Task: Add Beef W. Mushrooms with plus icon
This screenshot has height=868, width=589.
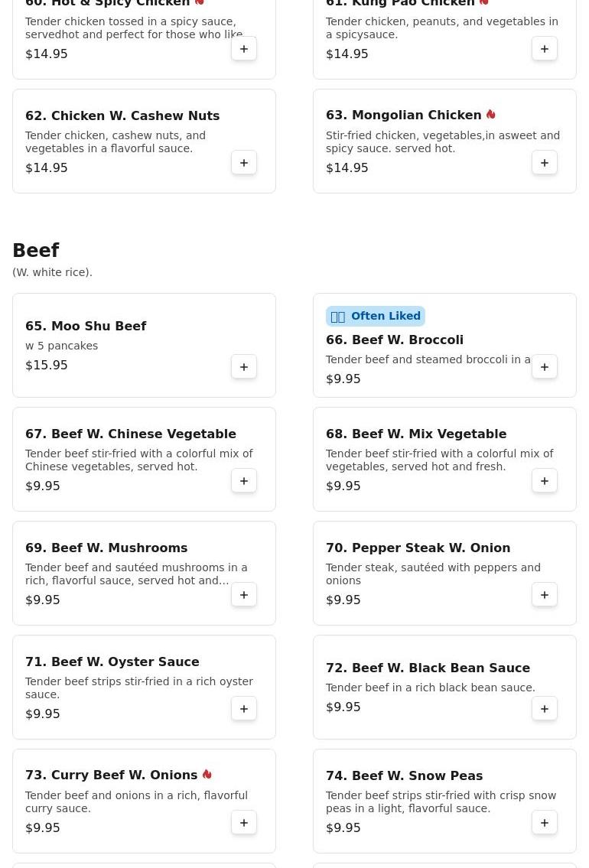Action: click(244, 595)
